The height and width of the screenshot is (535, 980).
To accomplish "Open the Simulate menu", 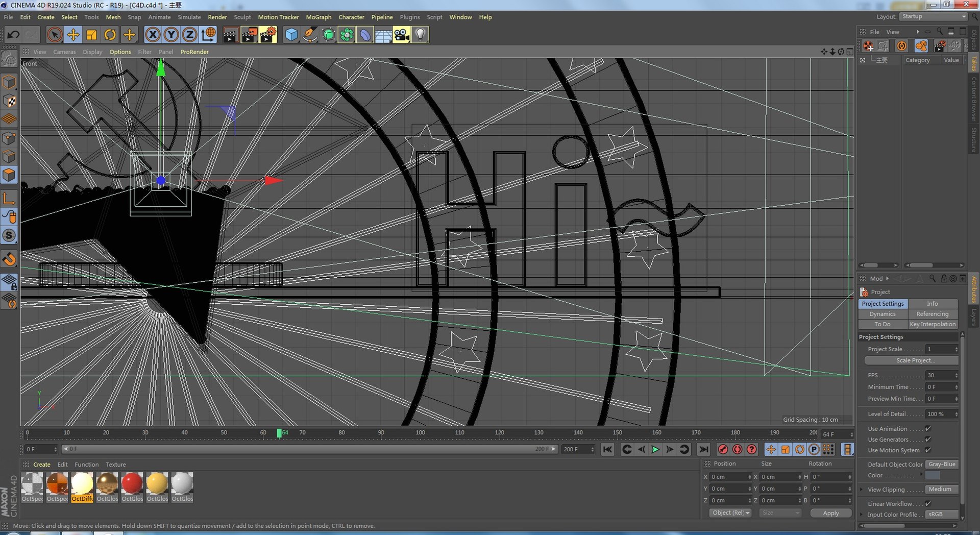I will tap(189, 17).
